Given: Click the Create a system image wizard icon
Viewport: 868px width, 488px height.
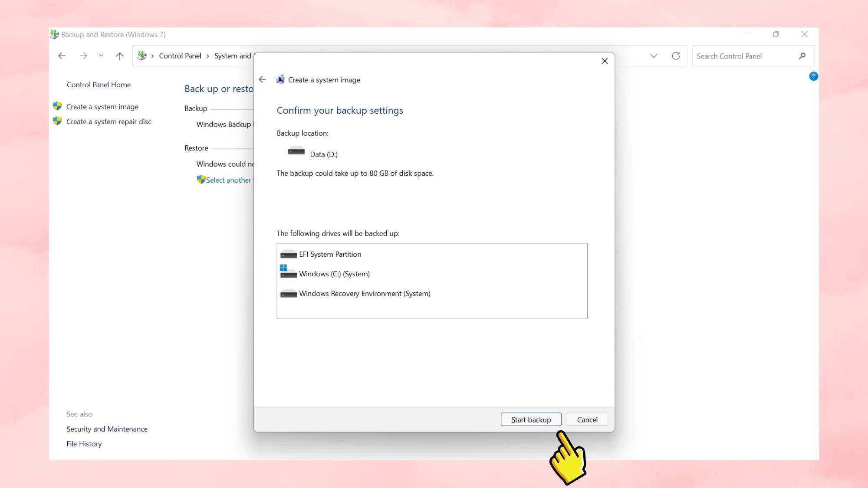Looking at the screenshot, I should point(281,79).
